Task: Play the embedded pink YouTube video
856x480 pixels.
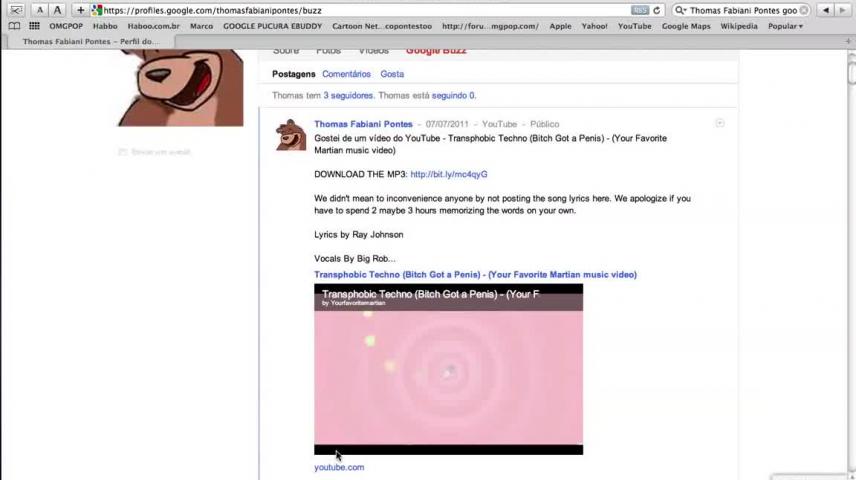Action: coord(448,371)
